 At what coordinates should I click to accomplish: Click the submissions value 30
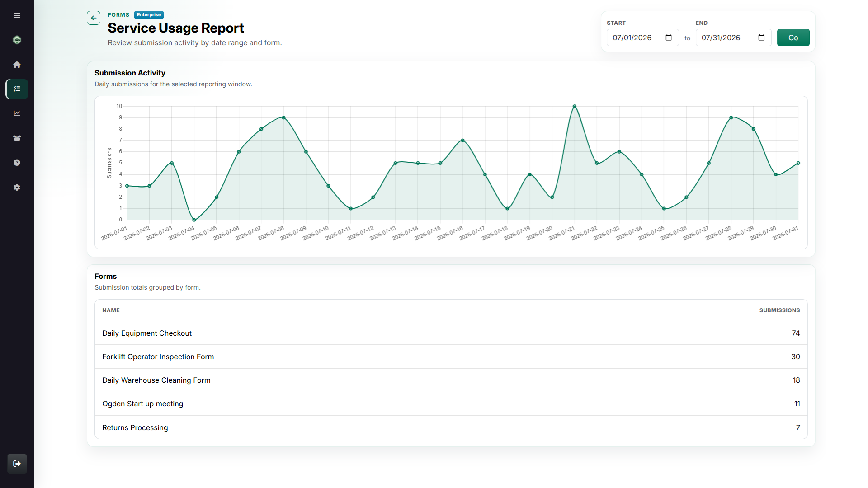(796, 357)
